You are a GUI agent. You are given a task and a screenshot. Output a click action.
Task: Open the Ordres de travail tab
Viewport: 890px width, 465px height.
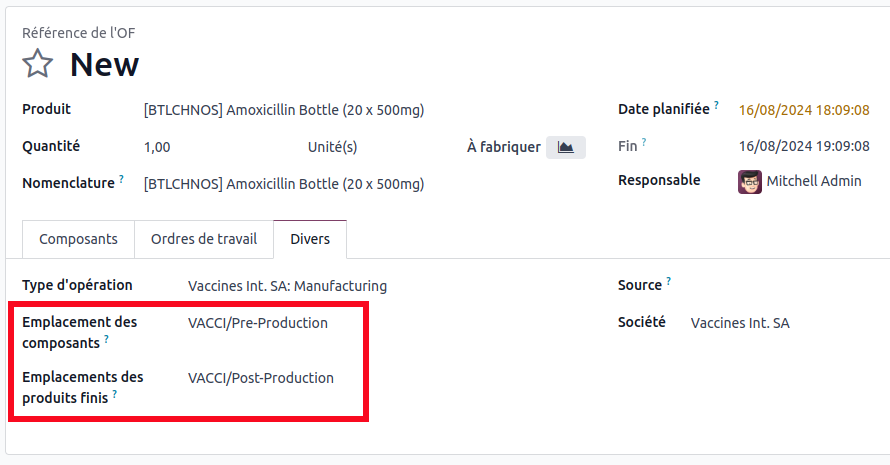(204, 239)
